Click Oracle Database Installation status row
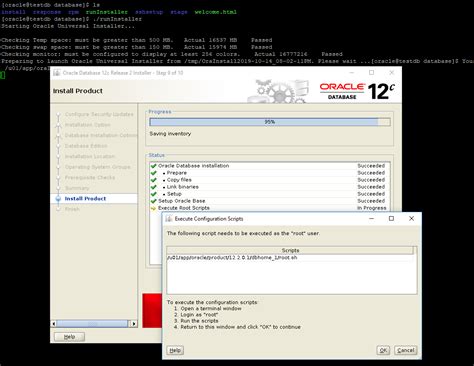474x366 pixels. (270, 166)
